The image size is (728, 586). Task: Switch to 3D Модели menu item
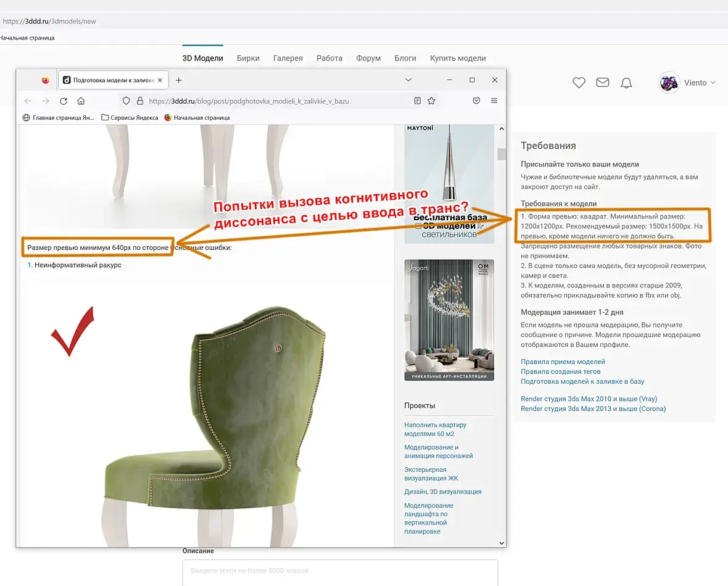click(x=202, y=58)
